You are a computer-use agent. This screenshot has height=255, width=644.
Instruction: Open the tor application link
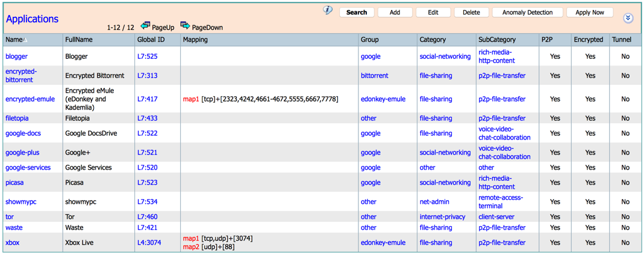[10, 217]
